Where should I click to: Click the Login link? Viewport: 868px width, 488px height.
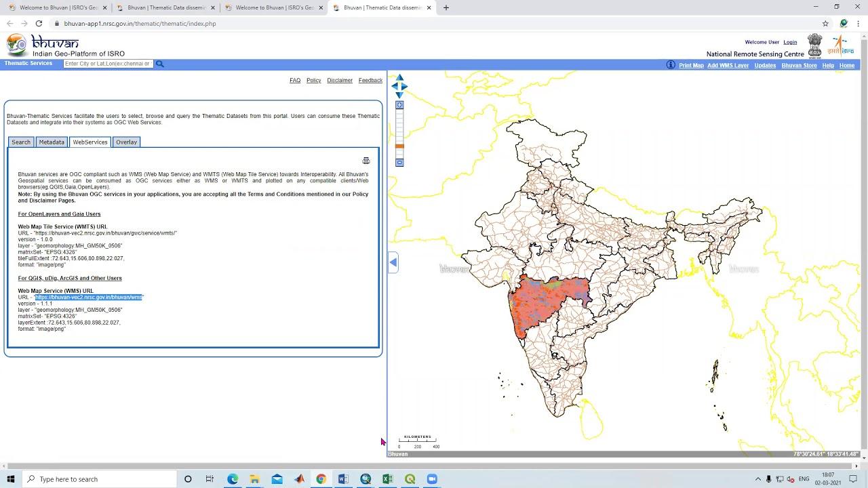(790, 42)
